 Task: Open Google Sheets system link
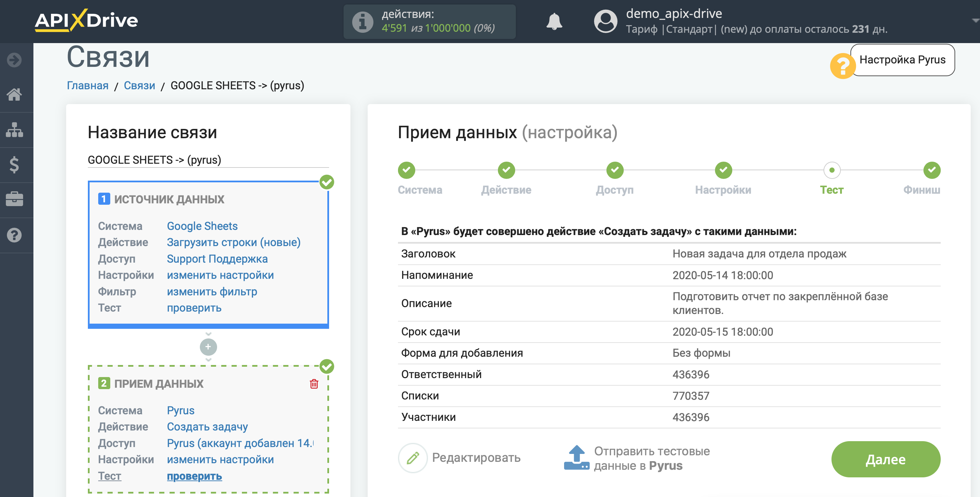pyautogui.click(x=202, y=226)
